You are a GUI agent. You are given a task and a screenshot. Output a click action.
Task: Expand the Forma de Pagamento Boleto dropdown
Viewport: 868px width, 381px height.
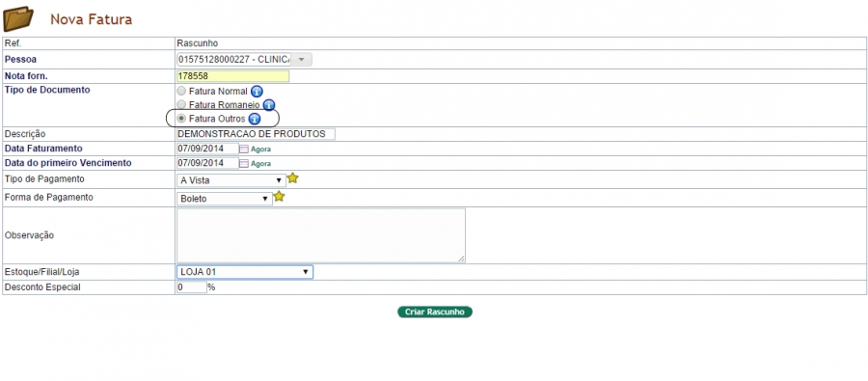click(x=224, y=199)
